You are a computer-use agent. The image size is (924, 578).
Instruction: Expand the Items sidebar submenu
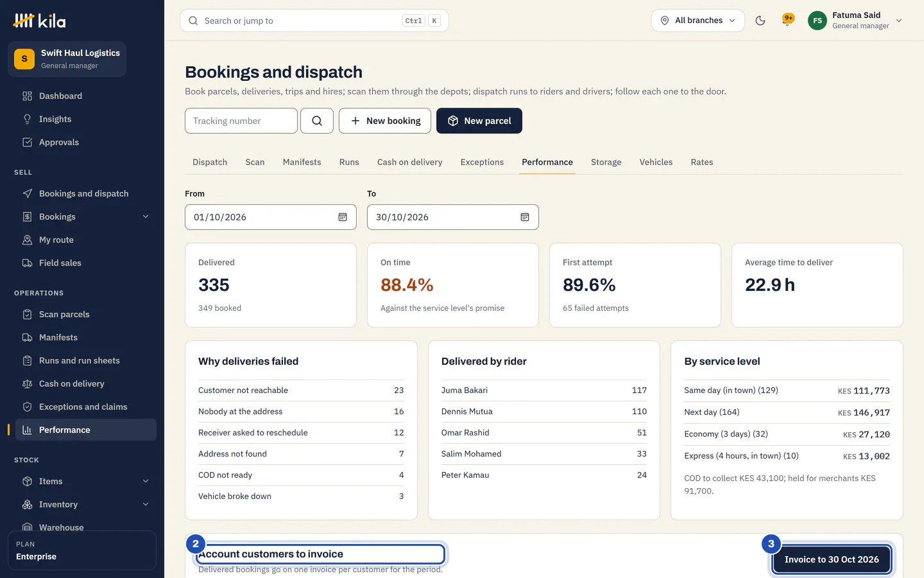[x=146, y=481]
